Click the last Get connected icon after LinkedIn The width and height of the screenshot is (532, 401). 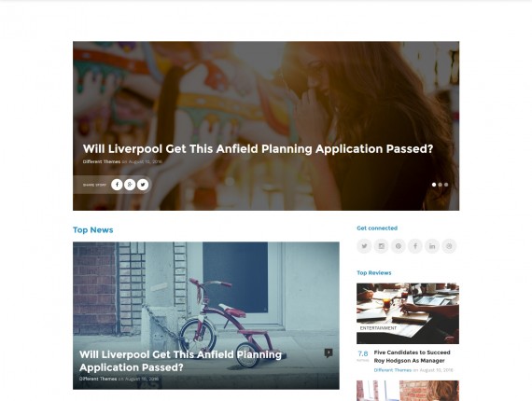449,246
